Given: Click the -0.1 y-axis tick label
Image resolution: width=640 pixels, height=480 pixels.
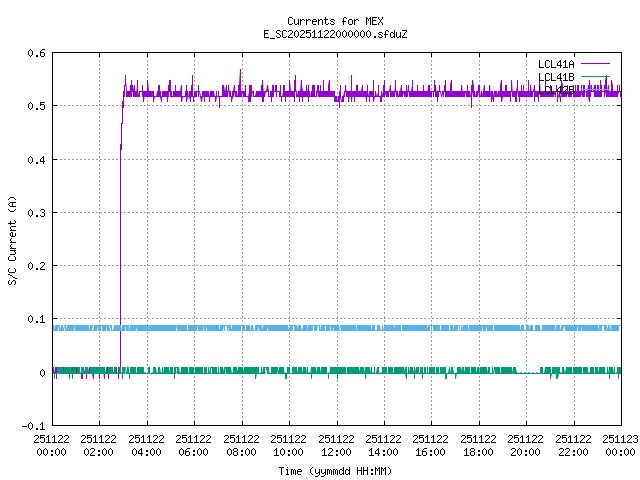Looking at the screenshot, I should click(34, 426).
